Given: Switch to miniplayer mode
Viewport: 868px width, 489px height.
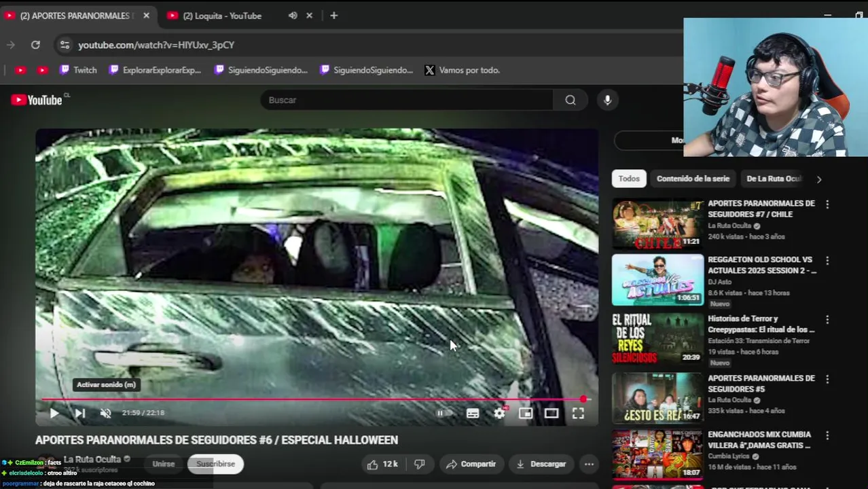Looking at the screenshot, I should coord(526,413).
